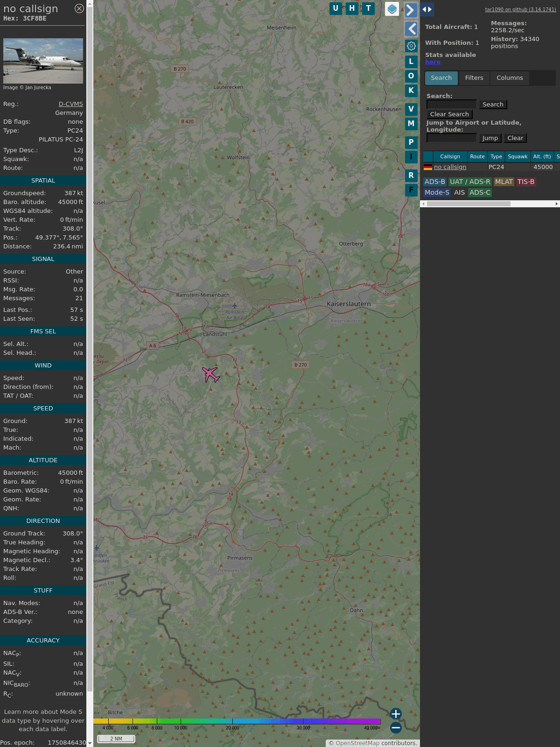Open the aircraft photo thumbnail
560x747 pixels.
pos(43,61)
